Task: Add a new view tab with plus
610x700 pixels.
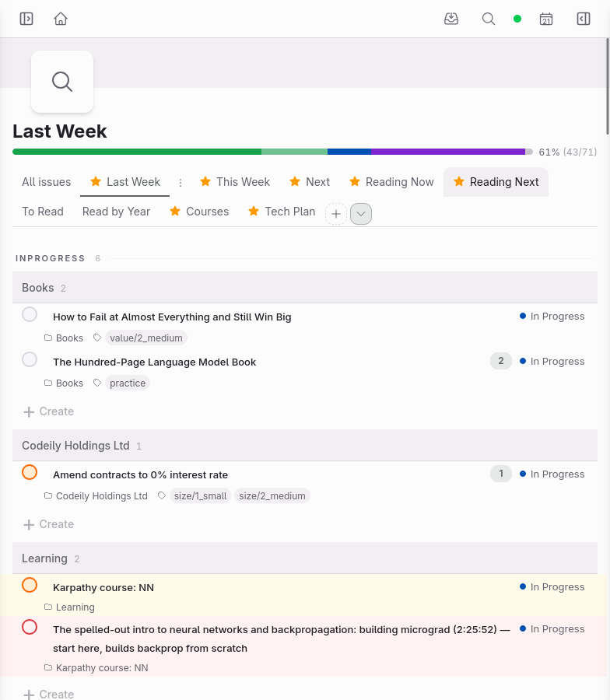Action: pos(336,214)
